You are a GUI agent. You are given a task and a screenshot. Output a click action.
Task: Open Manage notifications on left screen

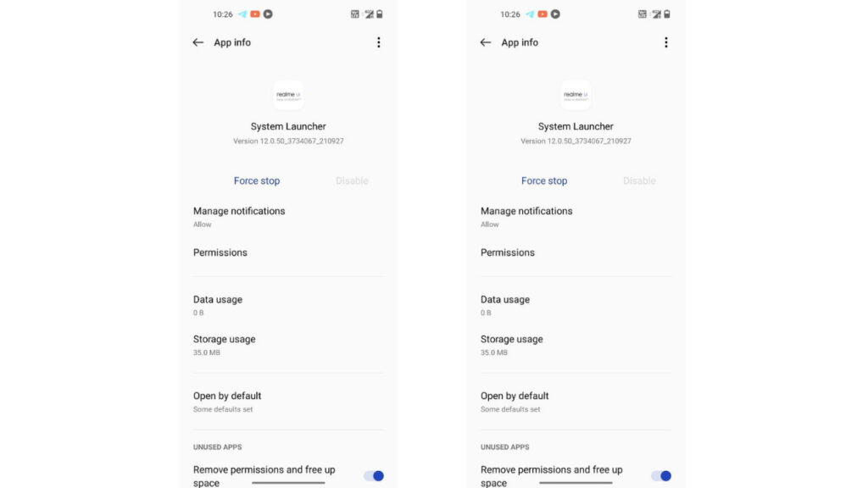coord(288,217)
